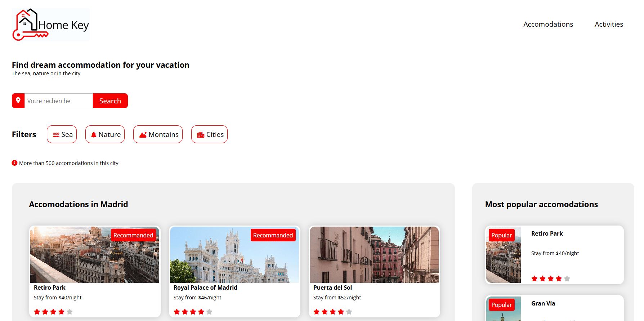Open the Accomodations menu item
The width and height of the screenshot is (644, 321).
click(x=548, y=24)
